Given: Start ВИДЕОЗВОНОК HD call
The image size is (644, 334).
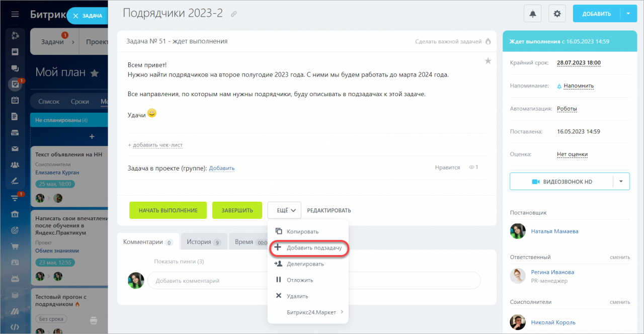Looking at the screenshot, I should [x=561, y=182].
